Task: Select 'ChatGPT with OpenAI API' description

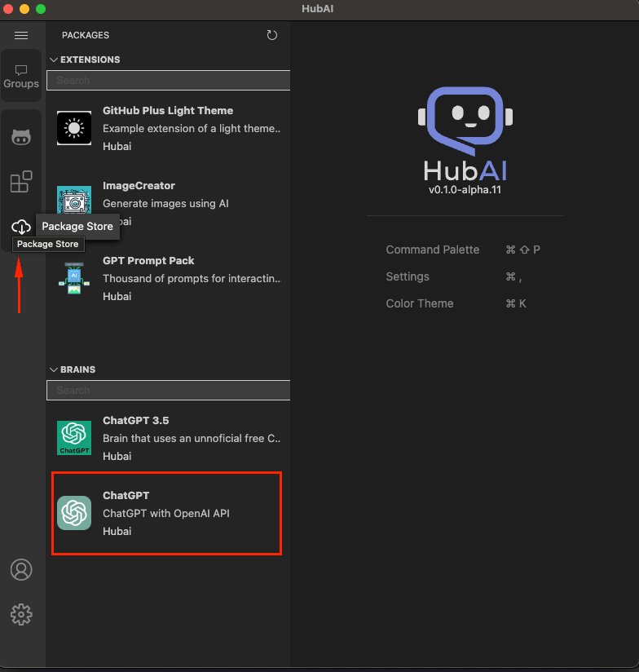Action: point(166,514)
